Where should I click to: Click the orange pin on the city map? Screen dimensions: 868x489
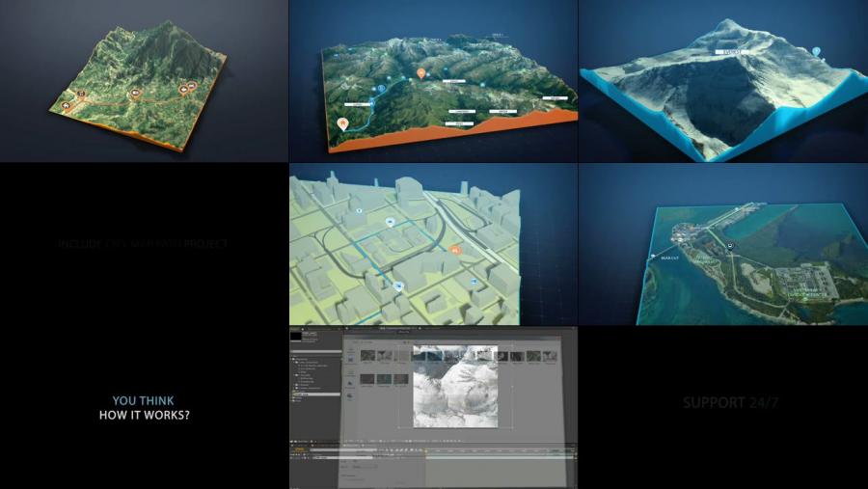pyautogui.click(x=455, y=249)
